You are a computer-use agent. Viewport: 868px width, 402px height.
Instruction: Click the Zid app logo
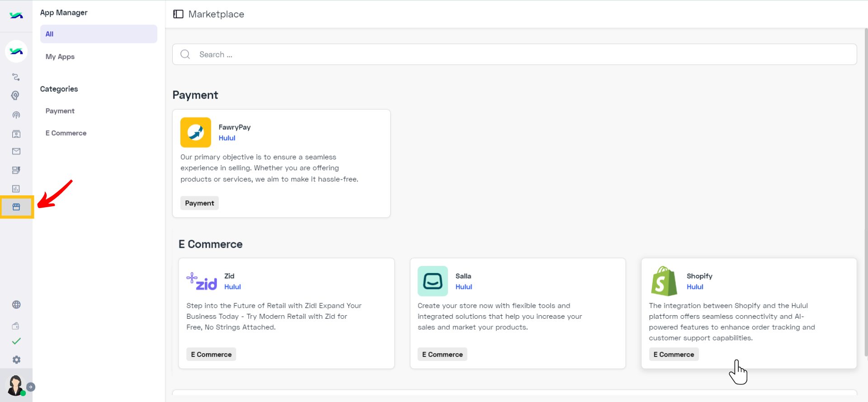(202, 281)
